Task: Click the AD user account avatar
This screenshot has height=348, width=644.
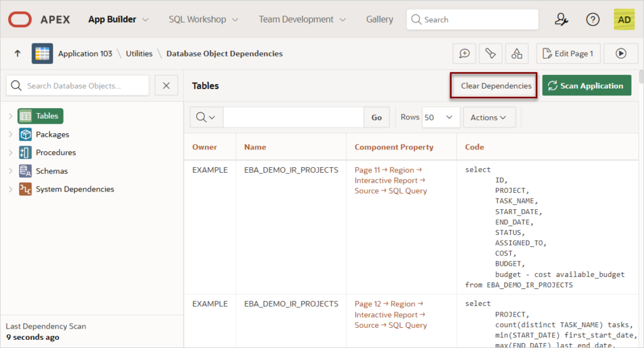Action: [624, 19]
